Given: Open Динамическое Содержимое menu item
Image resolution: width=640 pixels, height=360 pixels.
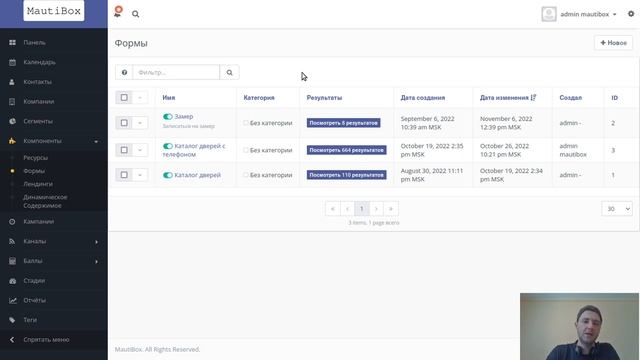Looking at the screenshot, I should pyautogui.click(x=45, y=201).
